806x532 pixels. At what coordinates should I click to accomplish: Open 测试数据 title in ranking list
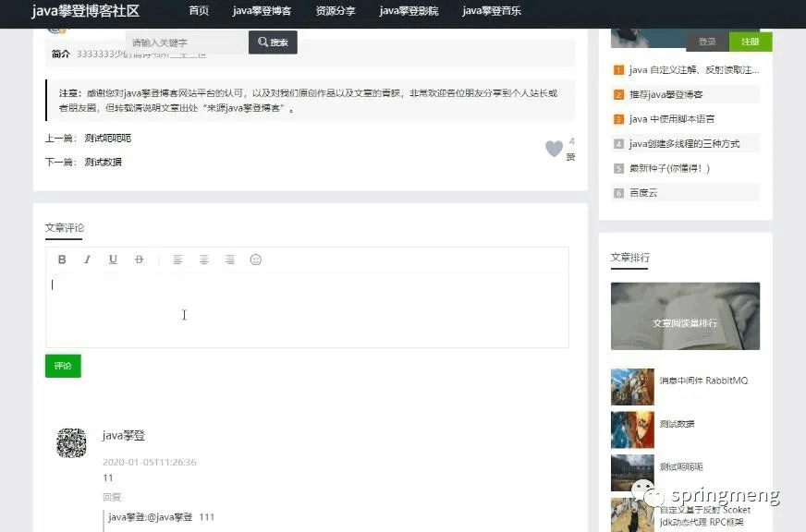pos(677,424)
